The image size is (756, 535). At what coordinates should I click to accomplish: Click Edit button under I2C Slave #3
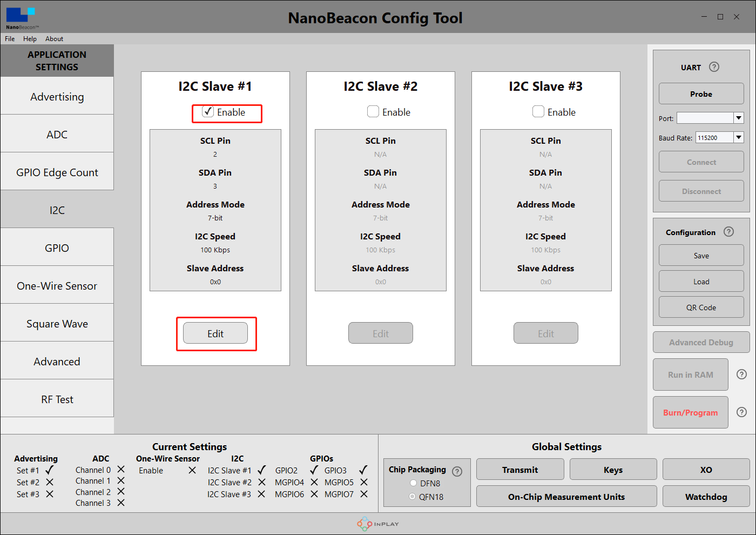coord(546,333)
